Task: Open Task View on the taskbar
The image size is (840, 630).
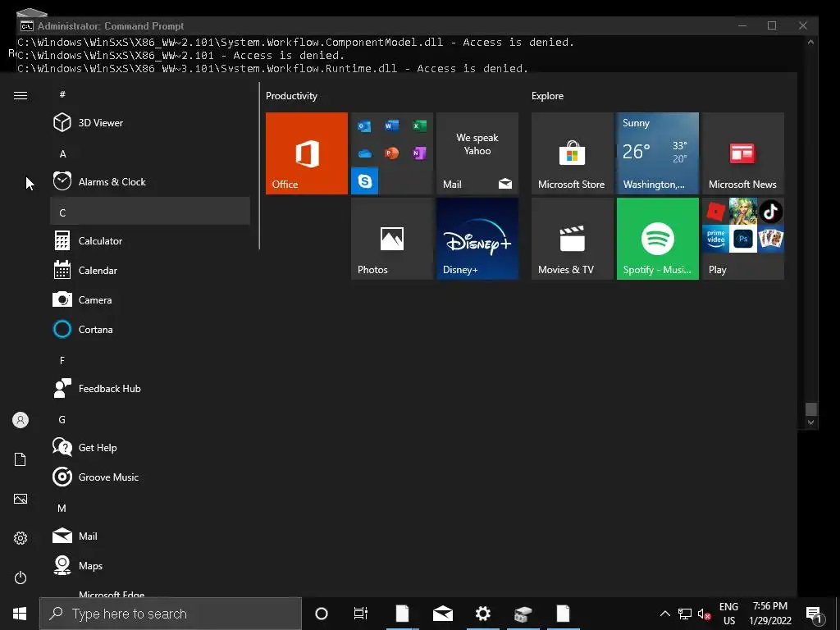Action: click(x=361, y=614)
